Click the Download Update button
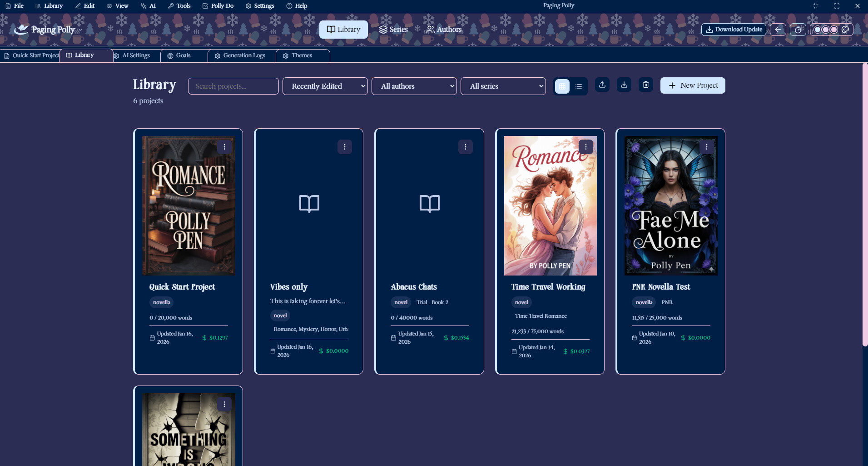This screenshot has height=466, width=868. coord(734,30)
